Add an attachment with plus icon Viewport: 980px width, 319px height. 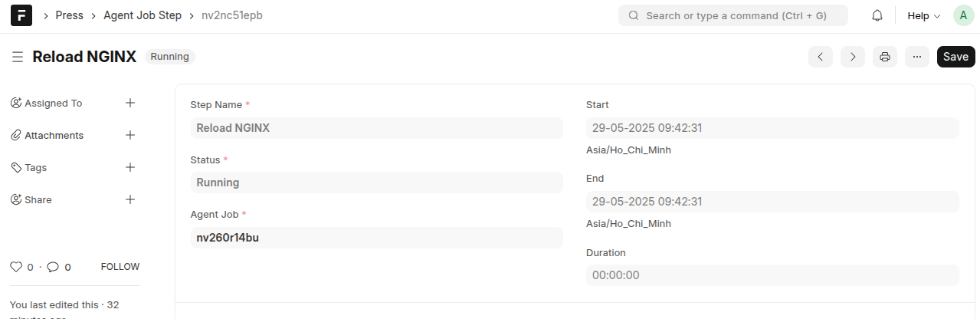pos(130,135)
